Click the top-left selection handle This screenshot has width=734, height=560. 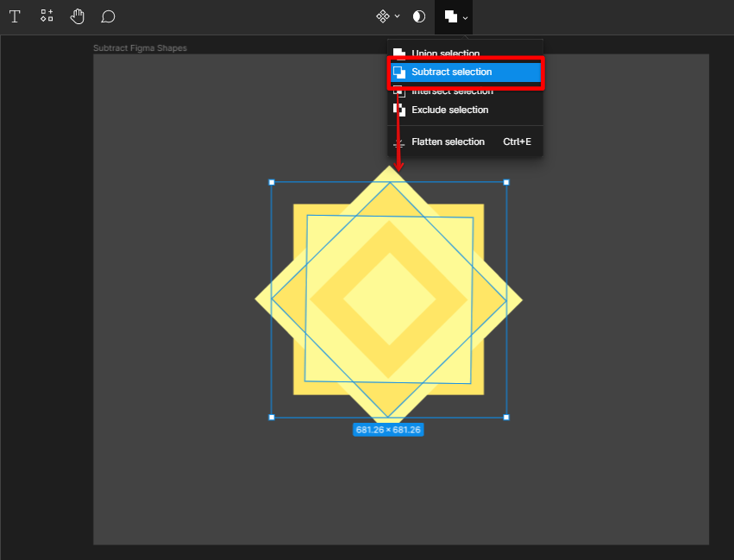point(272,182)
